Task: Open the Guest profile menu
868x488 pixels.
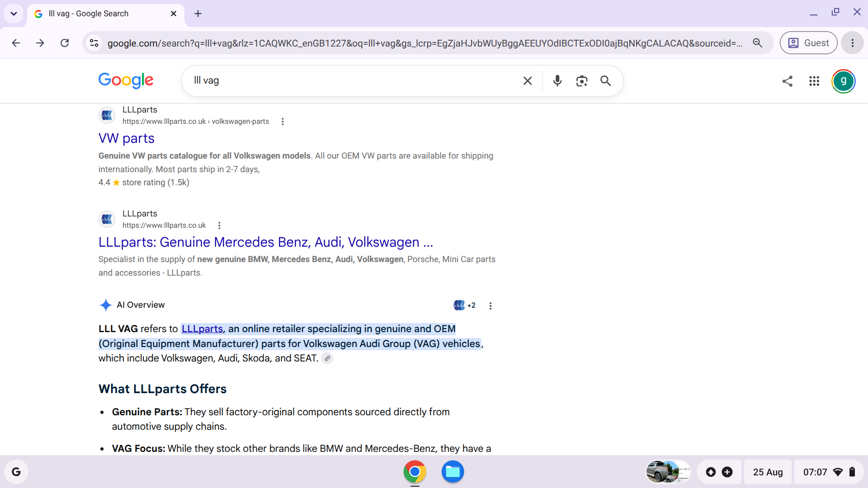Action: tap(808, 43)
